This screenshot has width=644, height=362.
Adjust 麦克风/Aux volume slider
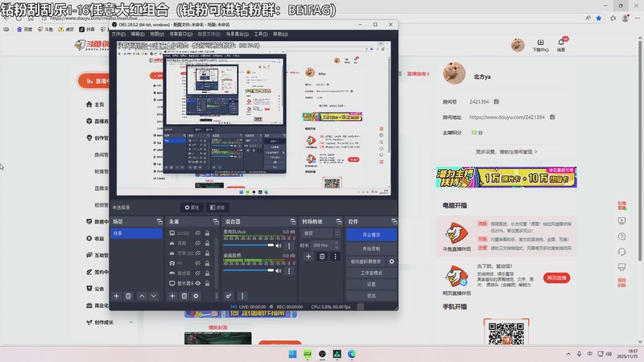(x=249, y=245)
